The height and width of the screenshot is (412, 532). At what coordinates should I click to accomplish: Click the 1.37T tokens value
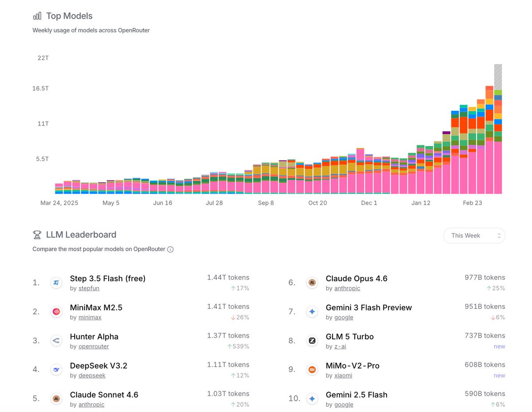pyautogui.click(x=228, y=335)
